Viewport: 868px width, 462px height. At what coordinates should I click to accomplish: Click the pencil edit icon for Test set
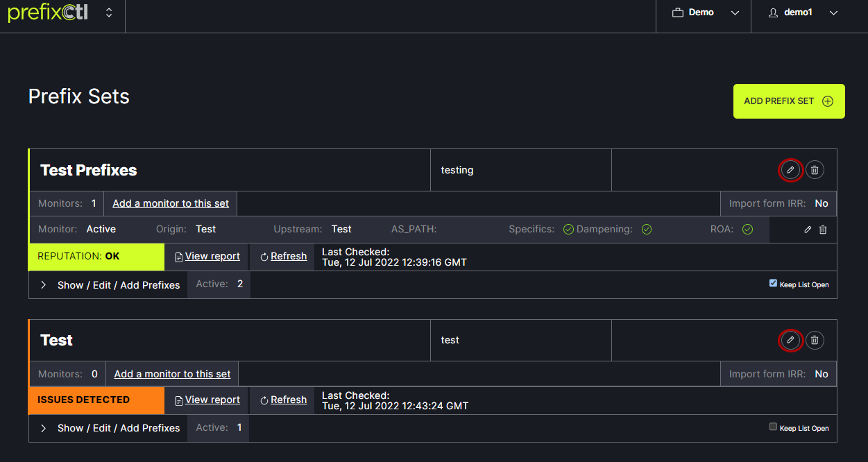coord(790,340)
